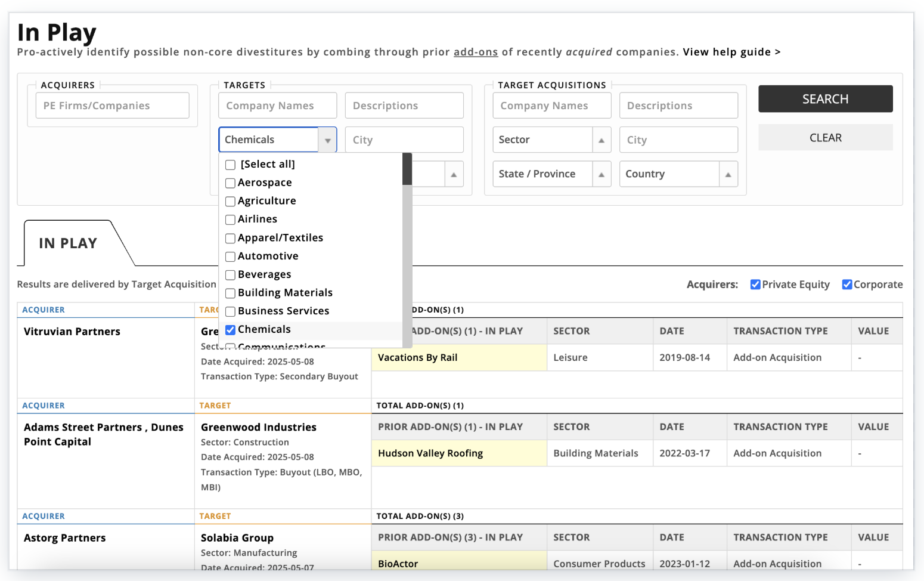Focus the Targets Company Names field
This screenshot has width=924, height=581.
(277, 106)
